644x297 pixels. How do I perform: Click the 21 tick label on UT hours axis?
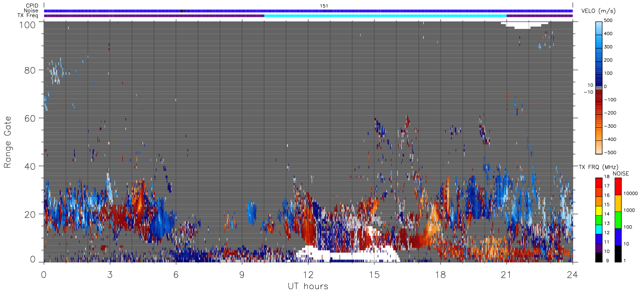[507, 274]
